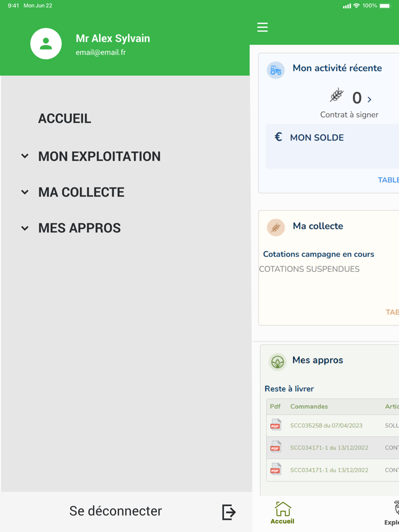
Task: Open PDF icon in the last SCC034171-1 row
Action: [x=275, y=469]
